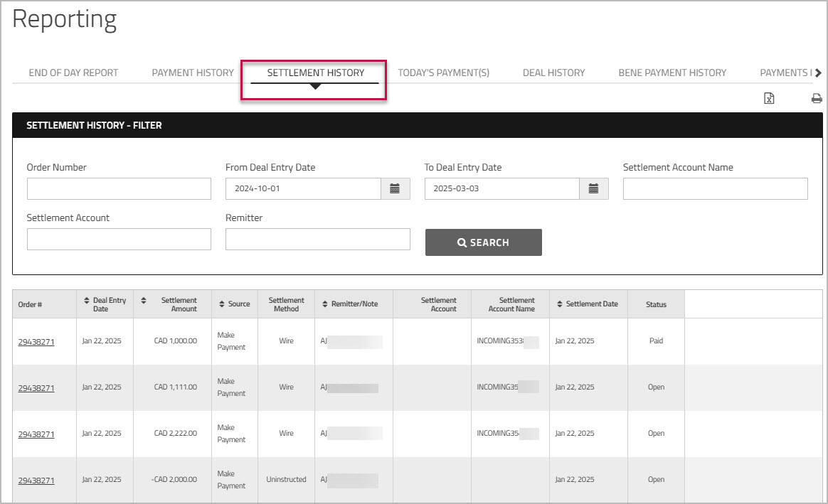Image resolution: width=828 pixels, height=504 pixels.
Task: Sort by Settlement Date arrows
Action: [560, 304]
